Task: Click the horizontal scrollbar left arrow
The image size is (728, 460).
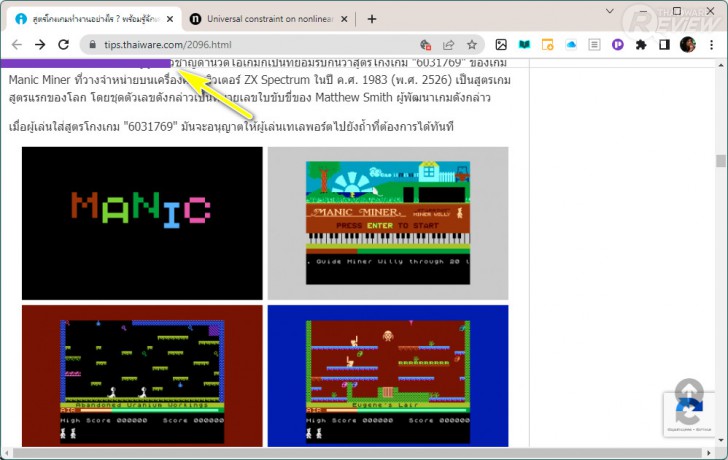Action: click(6, 453)
